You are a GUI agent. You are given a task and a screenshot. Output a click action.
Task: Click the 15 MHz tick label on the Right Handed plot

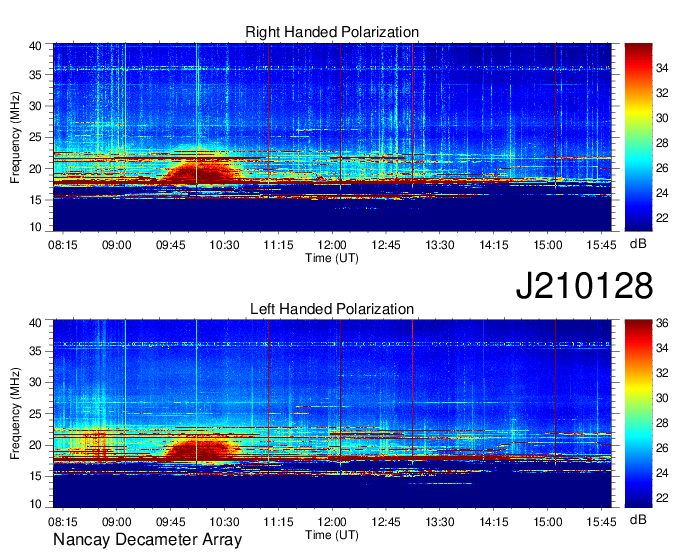(36, 200)
